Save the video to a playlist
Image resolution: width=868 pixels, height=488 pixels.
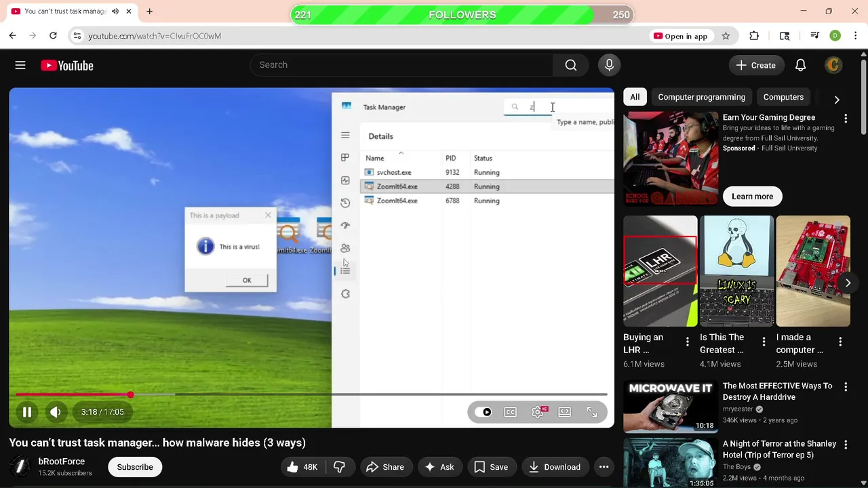[x=490, y=467]
